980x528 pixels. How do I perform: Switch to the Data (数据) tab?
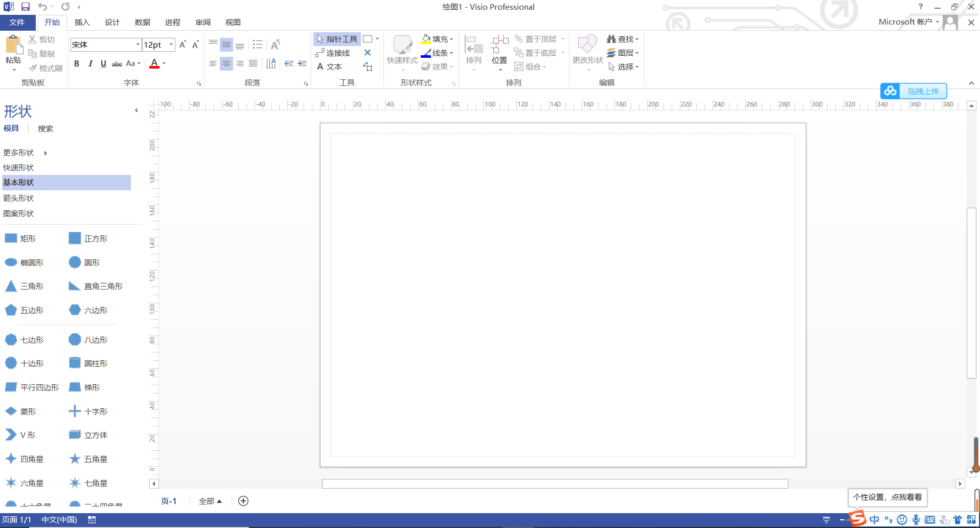pos(143,23)
